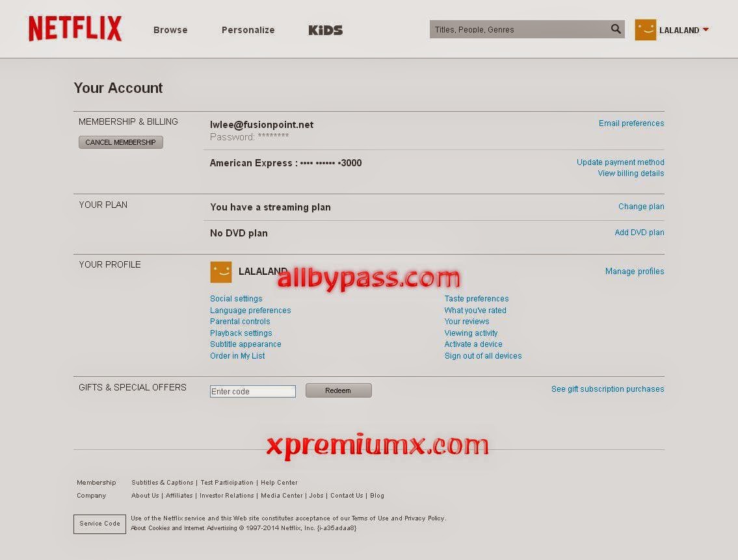Click Sign out of all devices
The image size is (738, 560).
click(483, 356)
